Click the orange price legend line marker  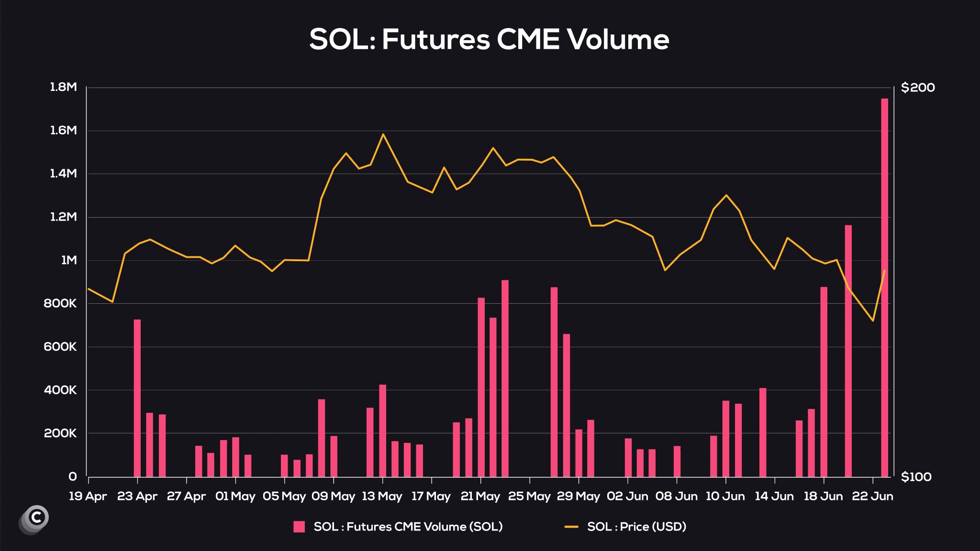571,527
